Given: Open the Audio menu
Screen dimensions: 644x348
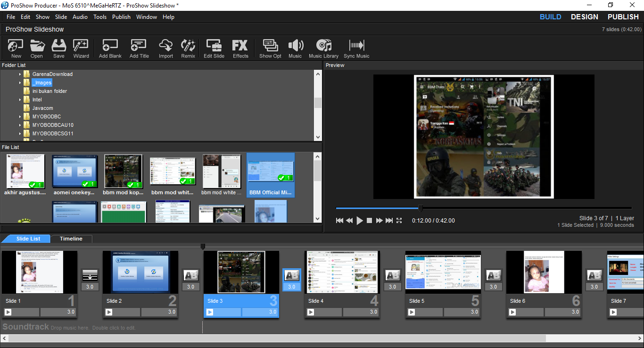Looking at the screenshot, I should pyautogui.click(x=80, y=17).
